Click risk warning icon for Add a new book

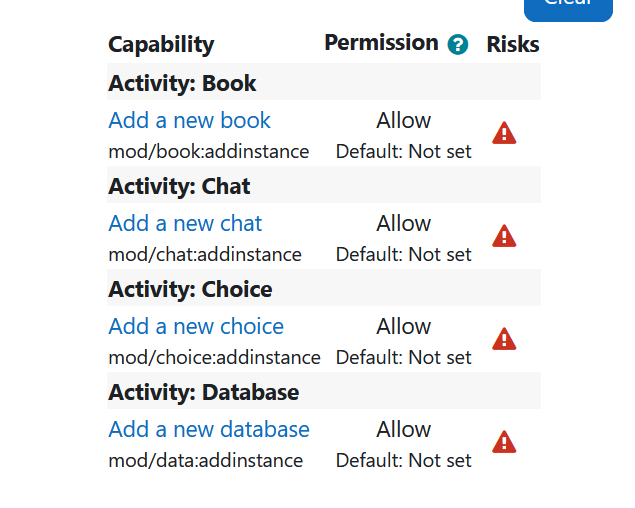504,133
